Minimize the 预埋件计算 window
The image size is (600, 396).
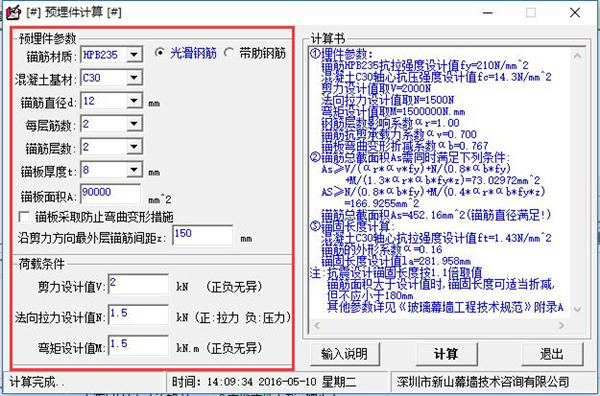[x=488, y=13]
